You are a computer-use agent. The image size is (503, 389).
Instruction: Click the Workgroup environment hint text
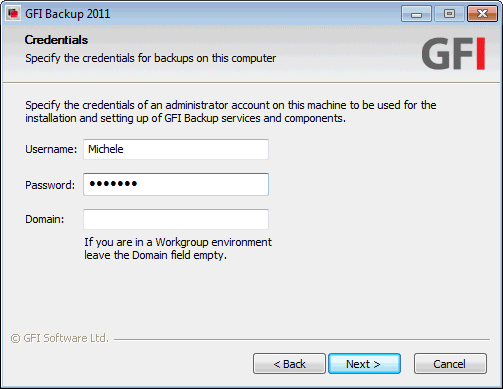(x=178, y=249)
